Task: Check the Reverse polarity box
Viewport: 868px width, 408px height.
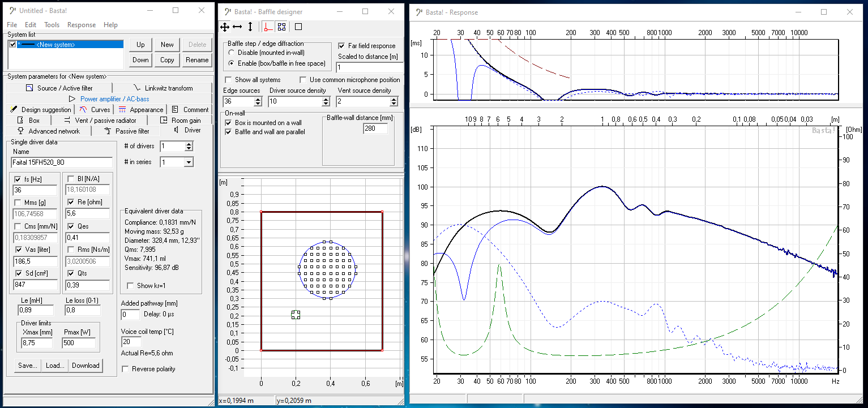Action: (126, 369)
